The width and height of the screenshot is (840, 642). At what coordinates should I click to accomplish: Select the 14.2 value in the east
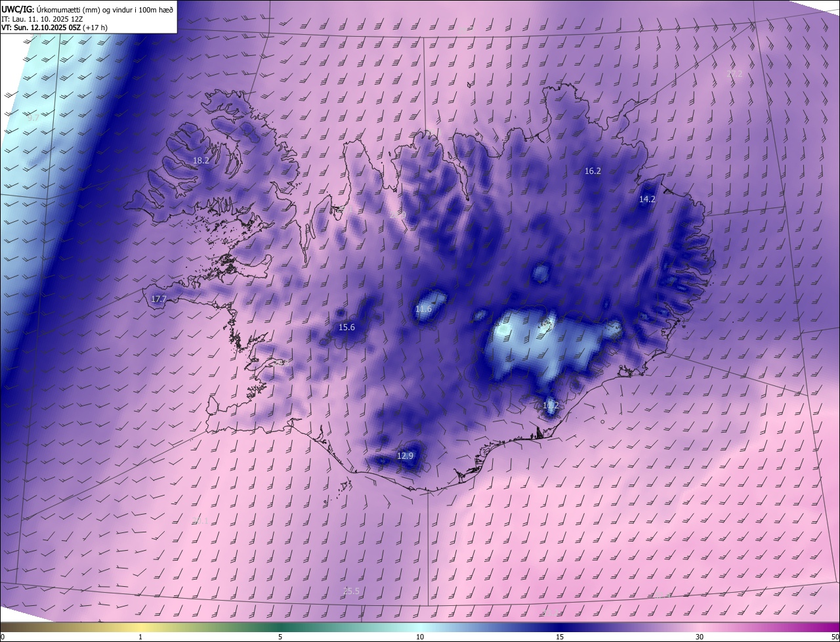click(x=647, y=199)
